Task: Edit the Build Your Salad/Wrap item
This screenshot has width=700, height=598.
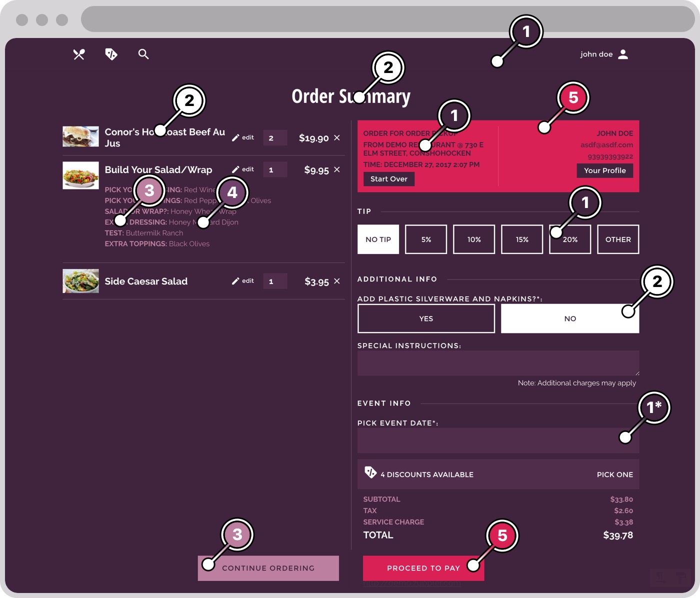Action: 243,169
